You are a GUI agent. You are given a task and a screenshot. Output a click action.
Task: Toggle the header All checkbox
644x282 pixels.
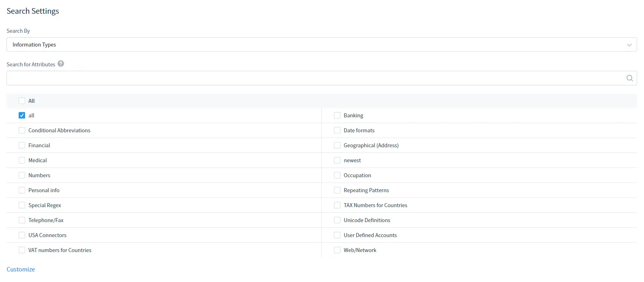coord(22,101)
